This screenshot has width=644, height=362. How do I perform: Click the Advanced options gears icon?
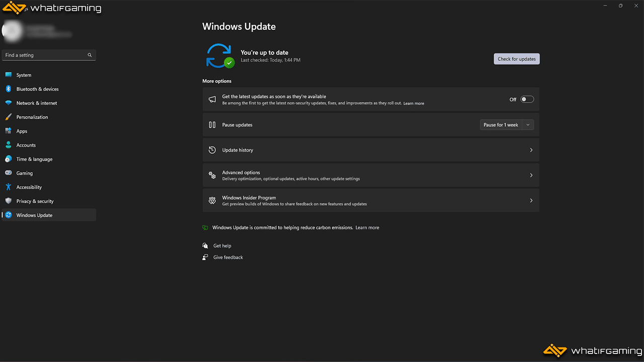[212, 175]
